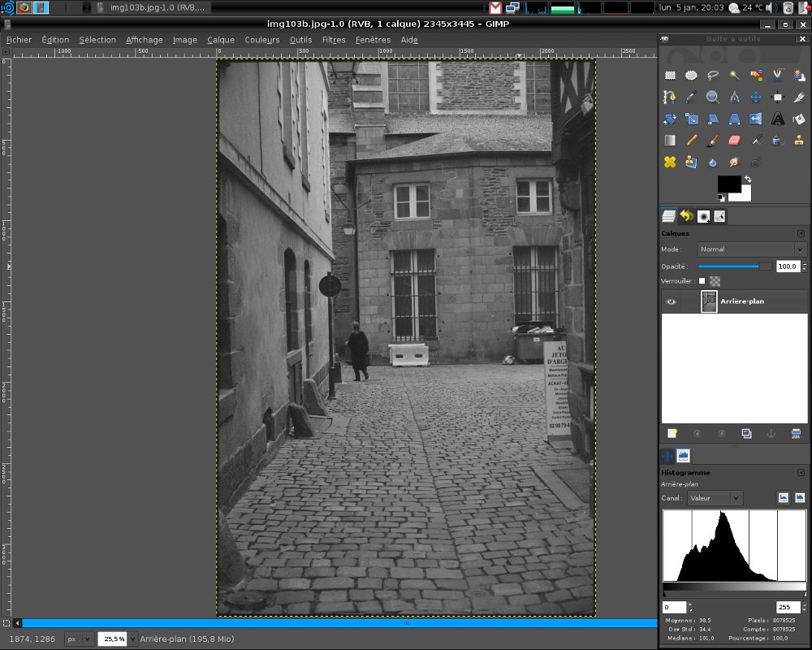Switch to the Undo History tab

687,216
